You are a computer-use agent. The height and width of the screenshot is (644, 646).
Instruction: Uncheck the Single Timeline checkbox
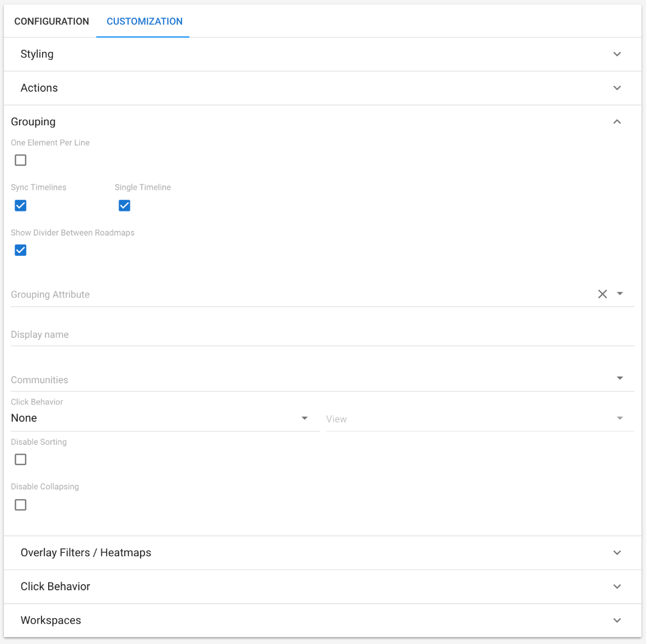tap(124, 205)
